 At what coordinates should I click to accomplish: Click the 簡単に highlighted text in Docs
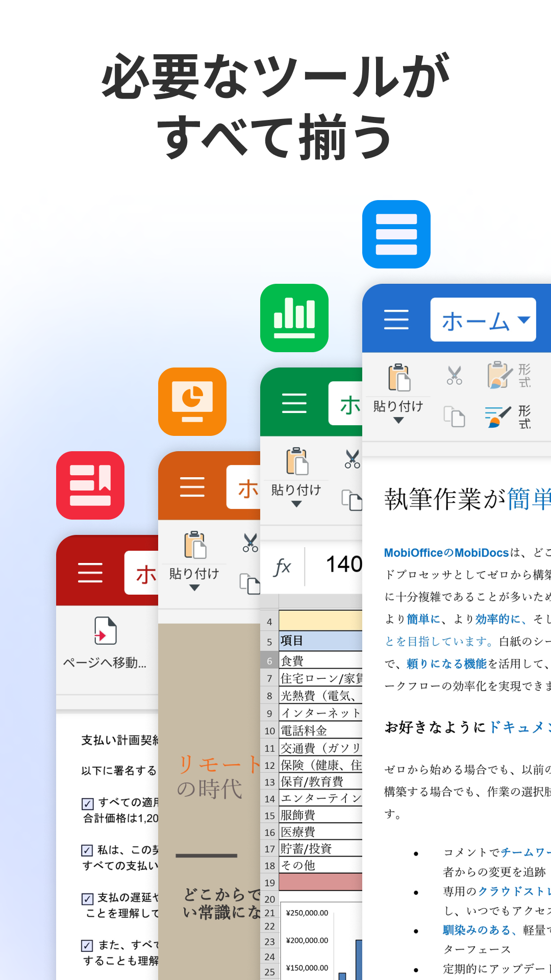tap(423, 619)
